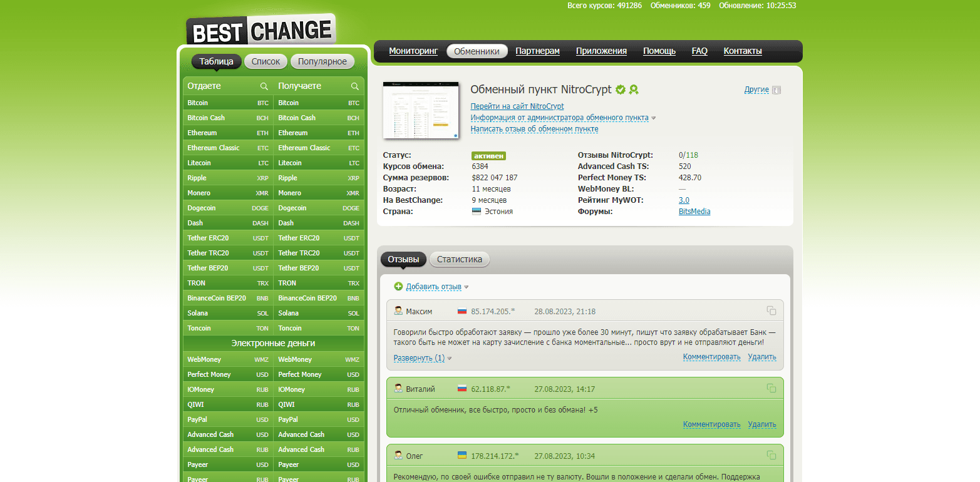Switch currency view to Список
Image resolution: width=980 pixels, height=482 pixels.
coord(266,61)
